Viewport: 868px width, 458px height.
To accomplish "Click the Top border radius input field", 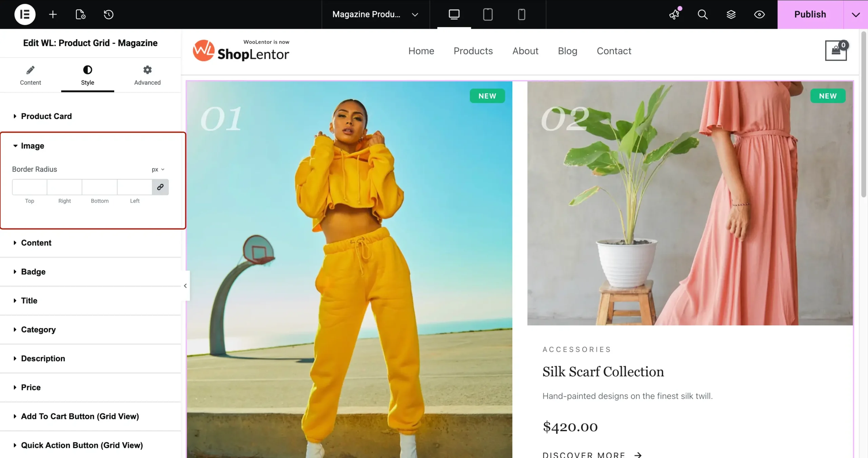I will click(x=29, y=187).
